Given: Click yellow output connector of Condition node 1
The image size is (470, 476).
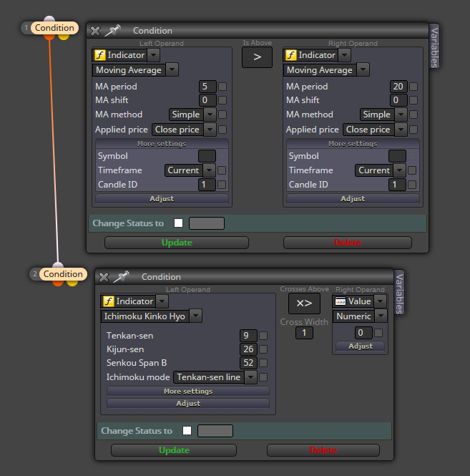Looking at the screenshot, I should [x=64, y=37].
